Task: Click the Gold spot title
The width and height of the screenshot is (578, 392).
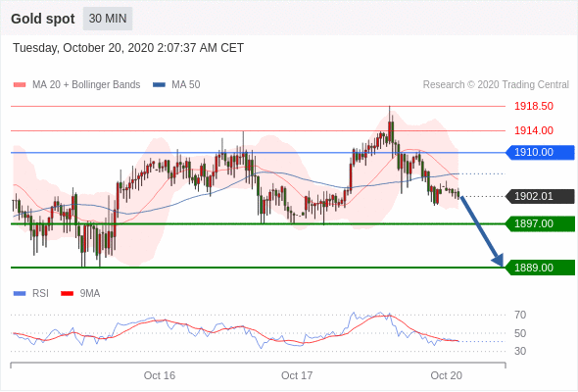Action: 43,19
